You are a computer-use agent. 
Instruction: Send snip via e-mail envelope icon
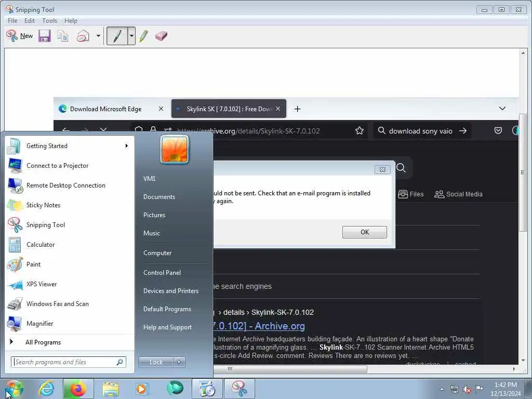coord(83,36)
